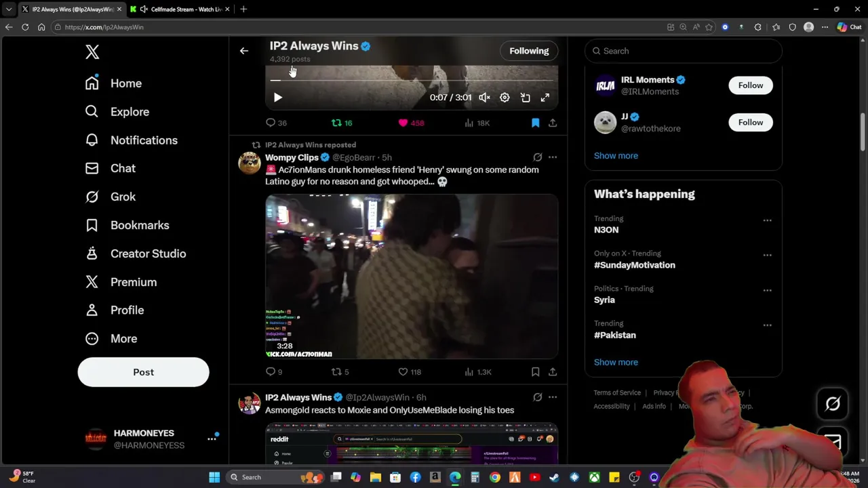868x488 pixels.
Task: Open more options on Asmongold post
Action: click(553, 397)
